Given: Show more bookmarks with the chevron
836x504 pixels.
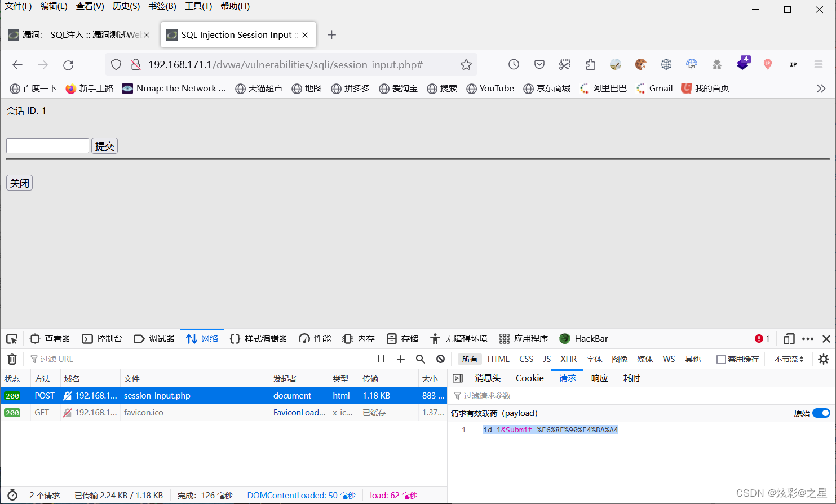Looking at the screenshot, I should [x=821, y=89].
